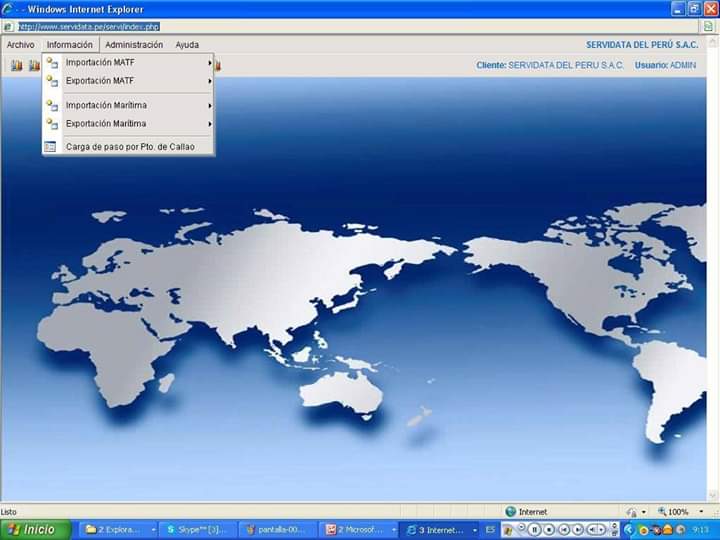720x540 pixels.
Task: Expand the Exportación Marítima submenu arrow
Action: (x=209, y=124)
